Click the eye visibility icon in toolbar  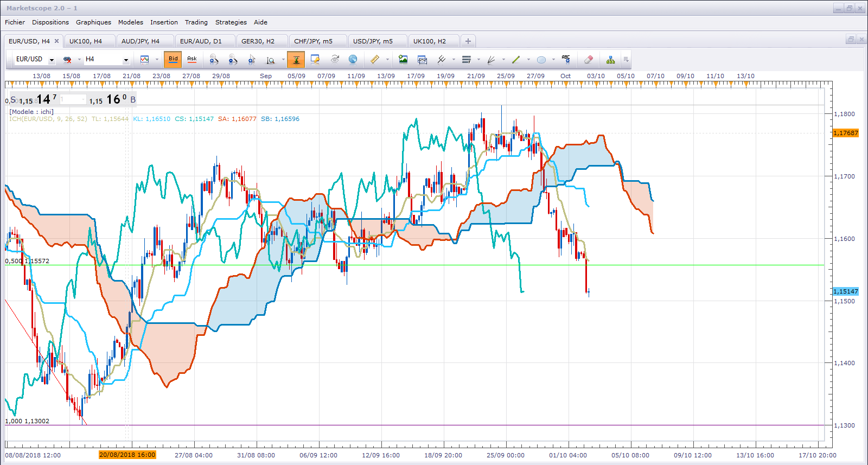point(335,59)
